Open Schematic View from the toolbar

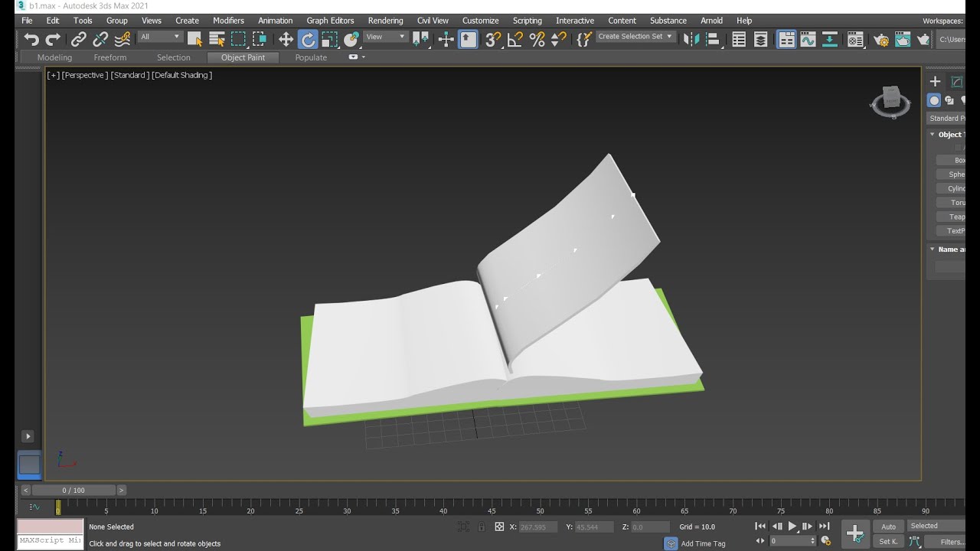coord(829,39)
